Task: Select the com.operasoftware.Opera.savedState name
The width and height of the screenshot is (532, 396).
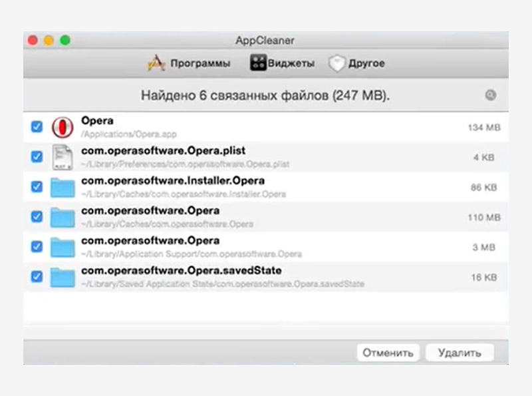Action: tap(181, 271)
